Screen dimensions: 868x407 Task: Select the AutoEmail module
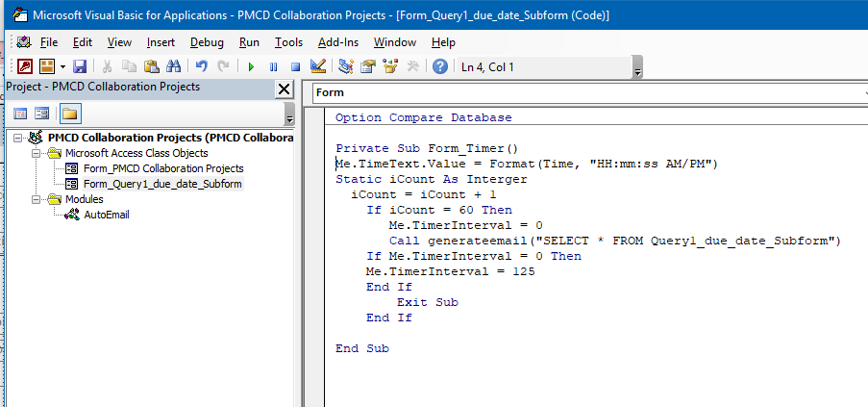click(x=107, y=215)
